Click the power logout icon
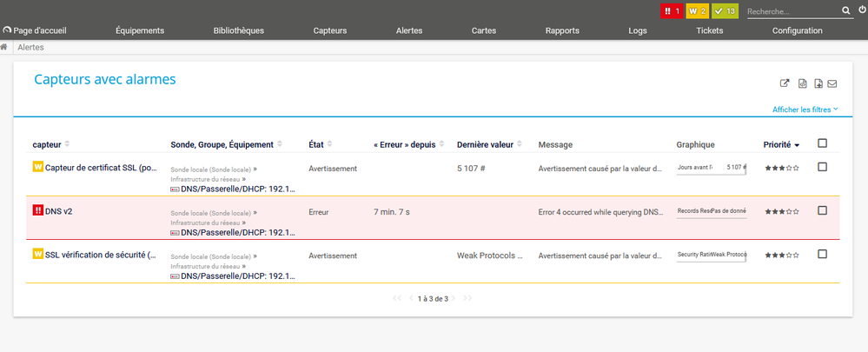868x352 pixels. 862,10
